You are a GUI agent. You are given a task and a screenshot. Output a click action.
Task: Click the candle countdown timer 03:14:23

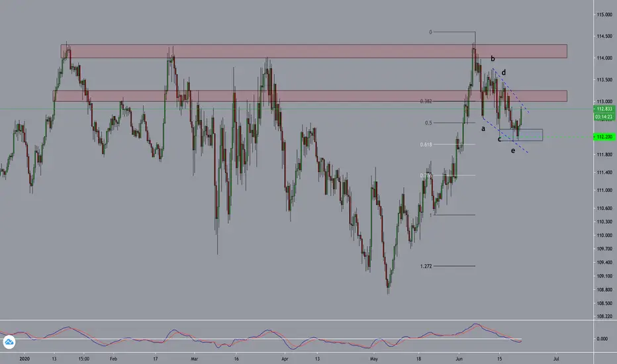click(x=604, y=116)
